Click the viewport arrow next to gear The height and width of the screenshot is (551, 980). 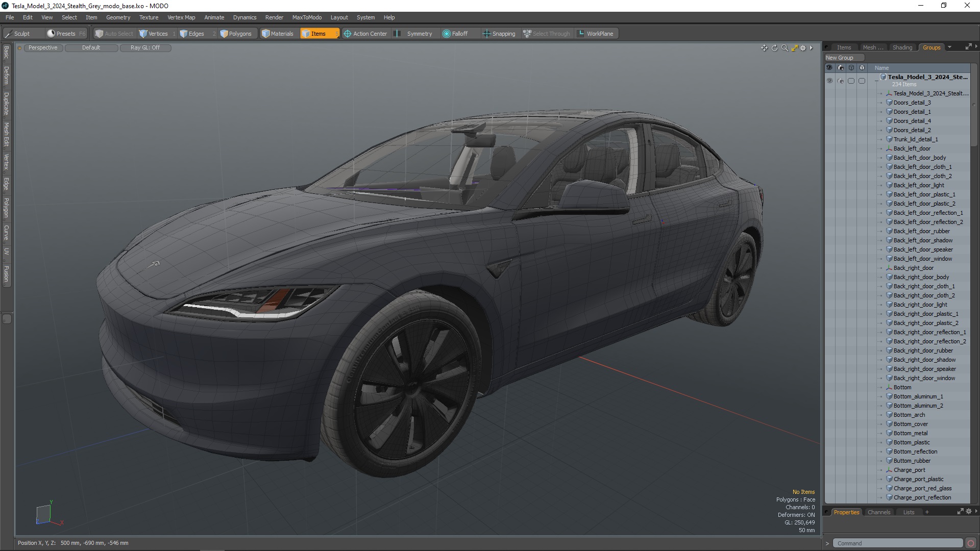tap(811, 48)
